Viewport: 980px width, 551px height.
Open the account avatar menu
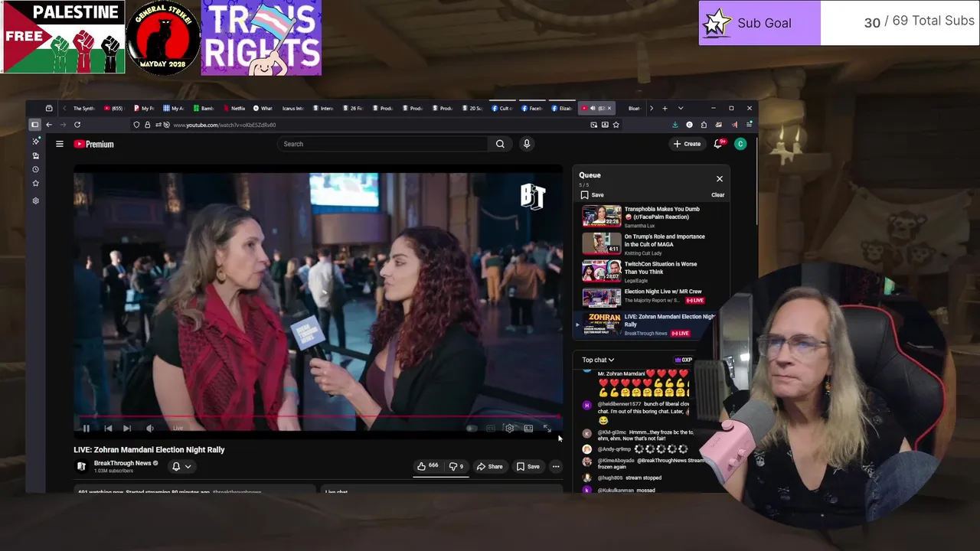(x=740, y=144)
